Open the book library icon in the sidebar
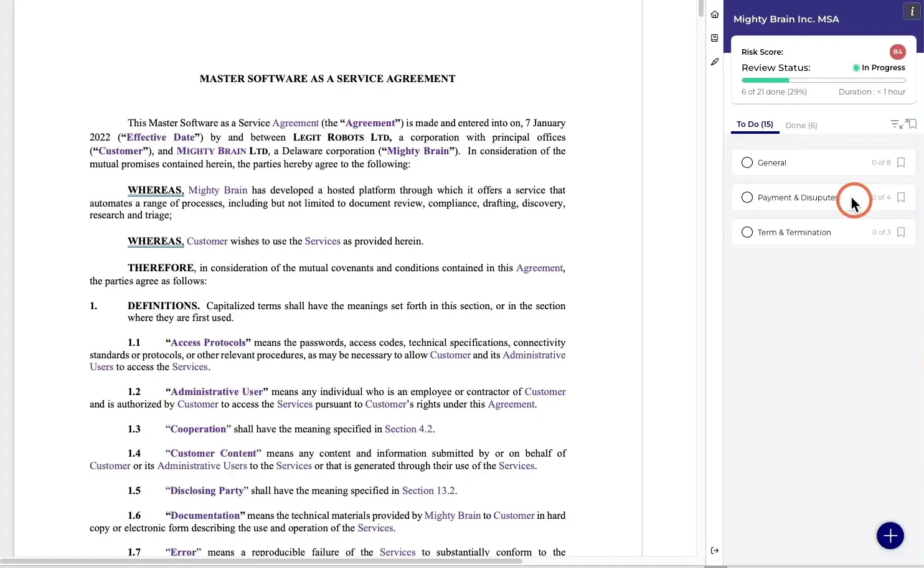This screenshot has height=568, width=924. coord(715,38)
